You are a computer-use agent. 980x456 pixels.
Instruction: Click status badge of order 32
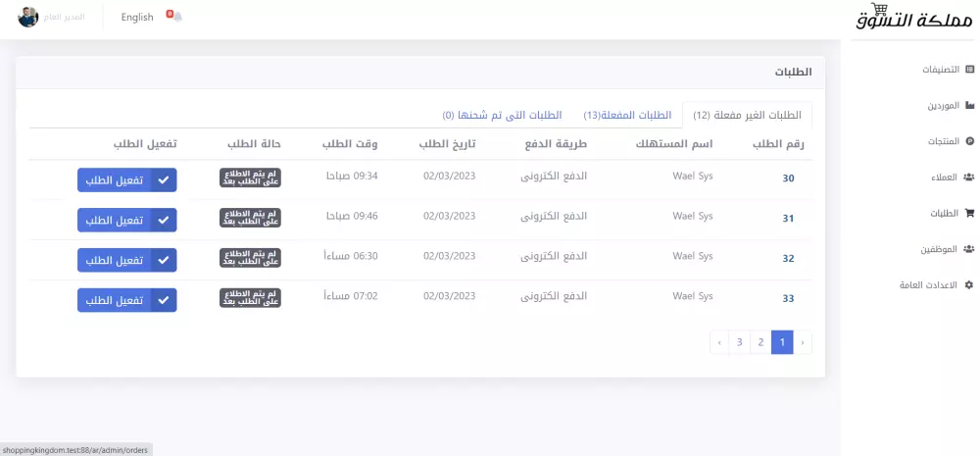coord(250,258)
